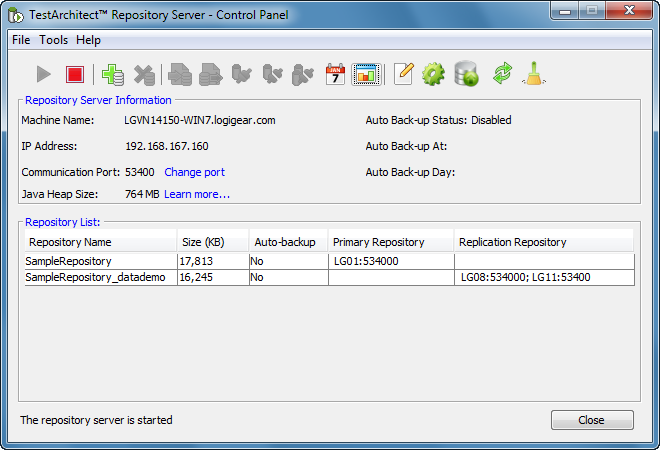This screenshot has height=450, width=660.
Task: Click the grayed Export repository icon
Action: pos(210,75)
